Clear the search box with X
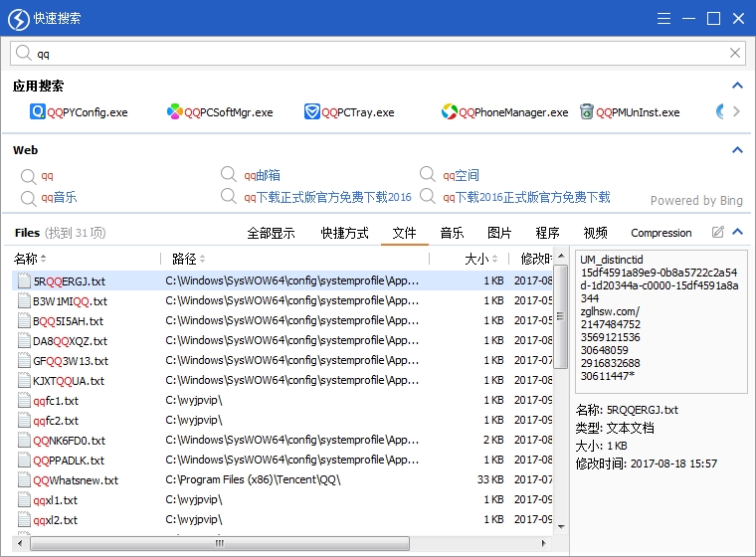 [x=736, y=54]
